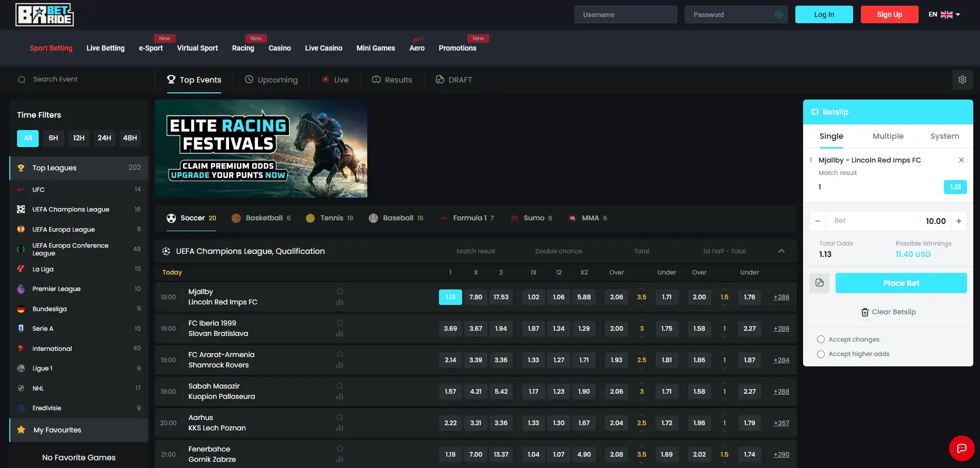
Task: Expand +288 markets for Sabah Masazir match
Action: pyautogui.click(x=781, y=392)
